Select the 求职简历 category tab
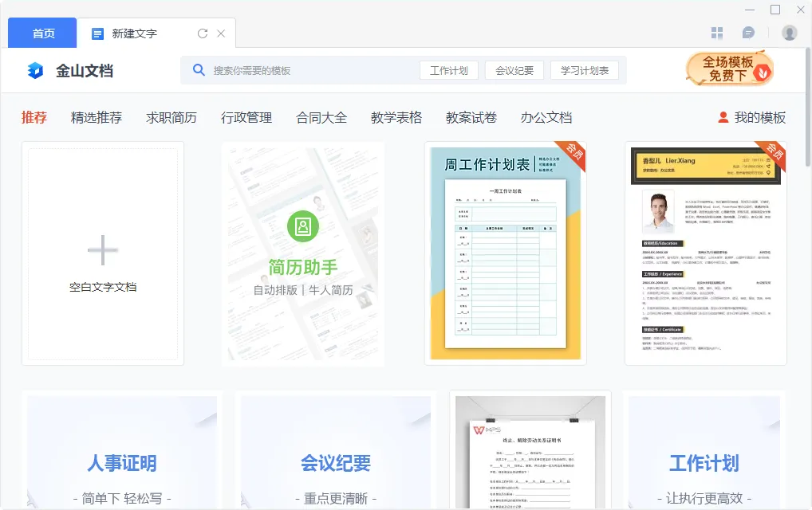 tap(171, 117)
